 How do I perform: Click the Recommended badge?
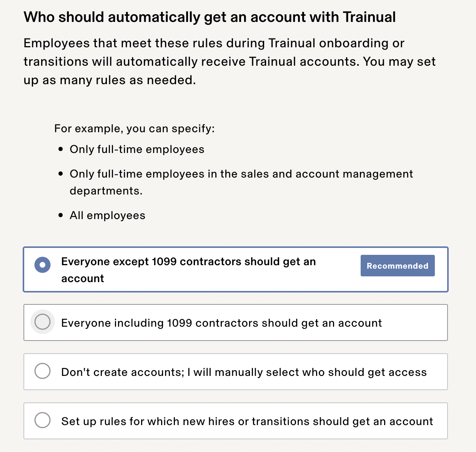coord(397,266)
